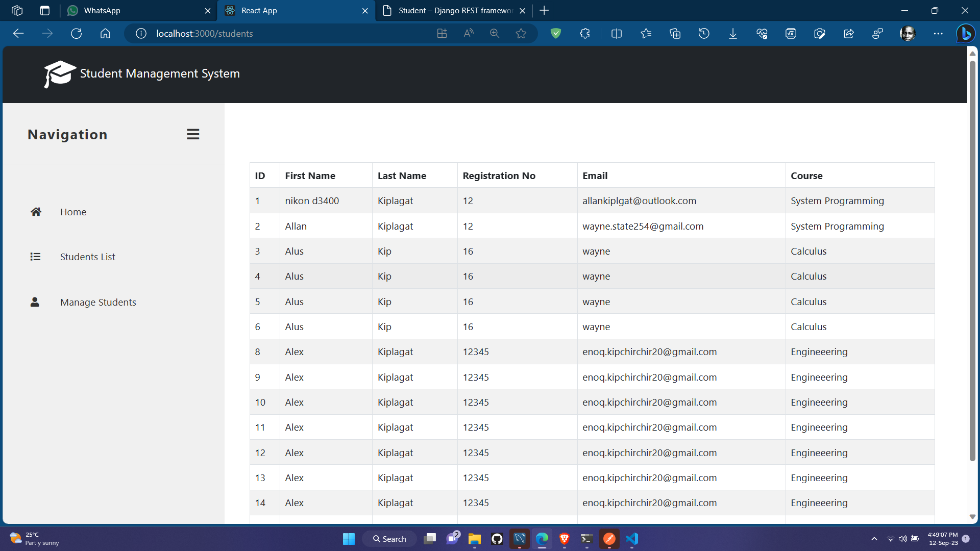Click the Manage Students person icon
Viewport: 980px width, 551px height.
34,302
